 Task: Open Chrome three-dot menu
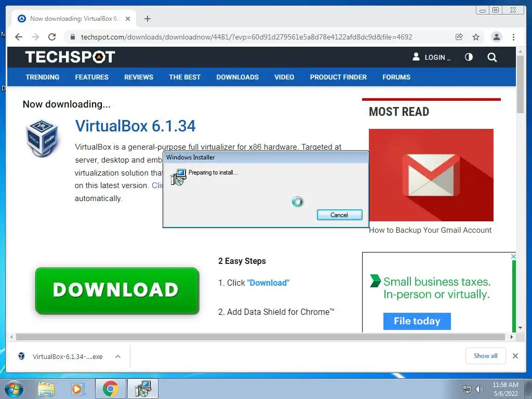tap(514, 37)
